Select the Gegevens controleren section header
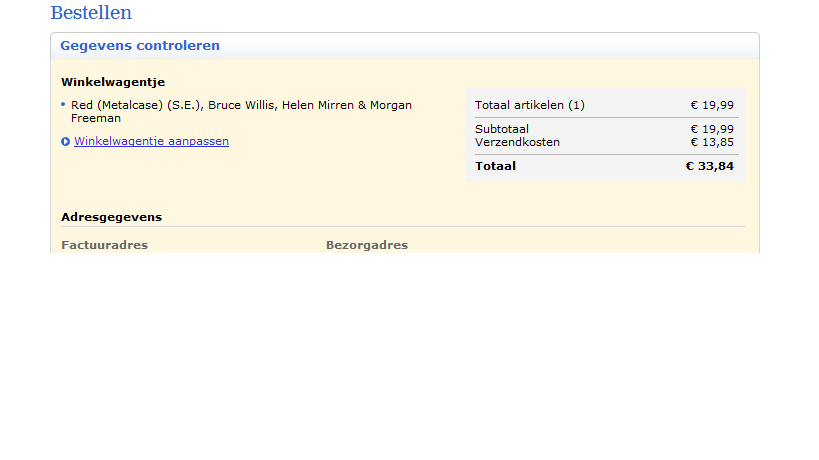The width and height of the screenshot is (819, 460). point(140,45)
